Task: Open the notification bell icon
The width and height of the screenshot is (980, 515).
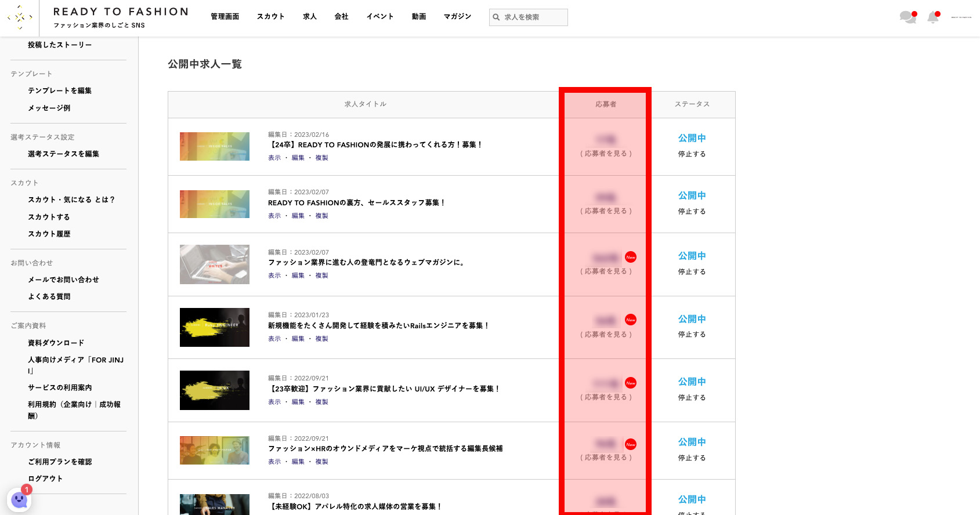Action: pos(933,17)
